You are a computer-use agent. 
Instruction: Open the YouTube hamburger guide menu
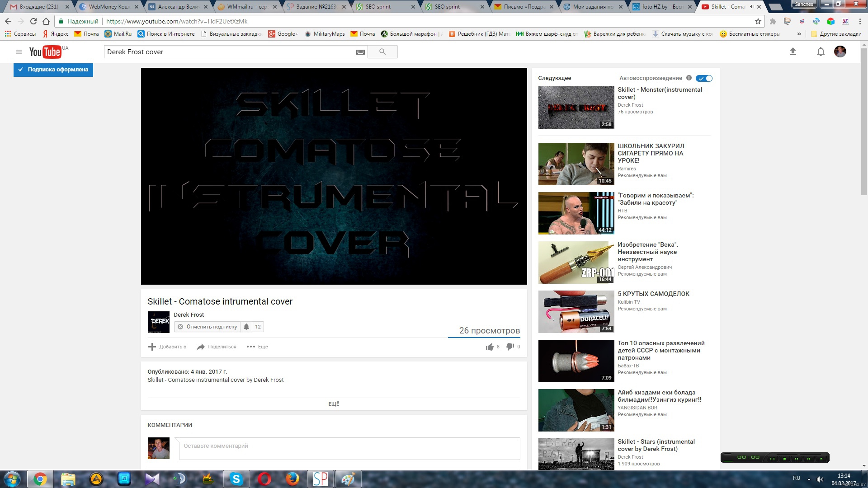click(19, 52)
